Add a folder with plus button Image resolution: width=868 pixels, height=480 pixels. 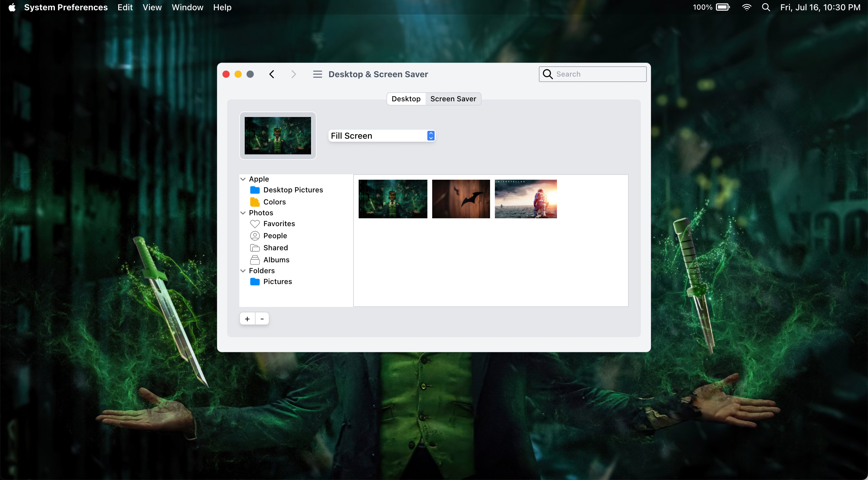pos(247,318)
